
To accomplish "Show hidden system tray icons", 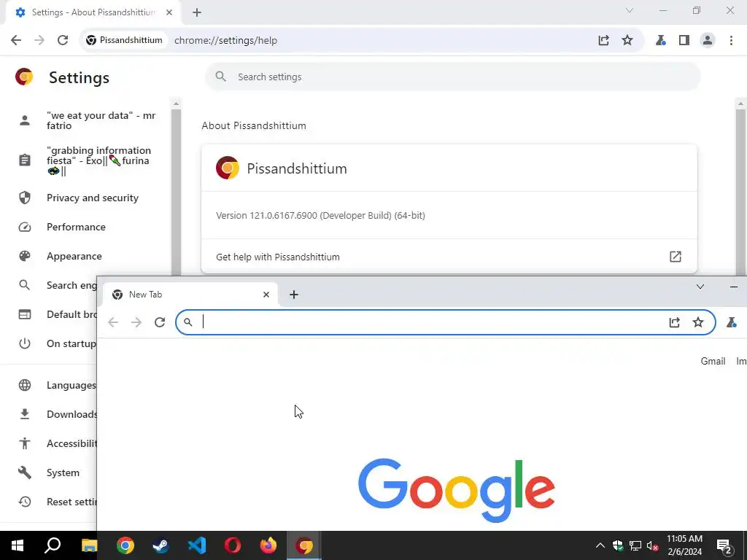I will [600, 545].
